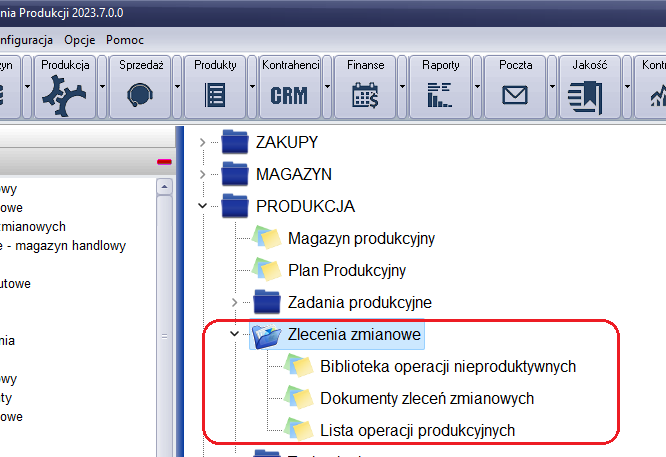The height and width of the screenshot is (457, 666).
Task: Expand Zadania produkcyjne subfolder arrow
Action: click(x=234, y=301)
